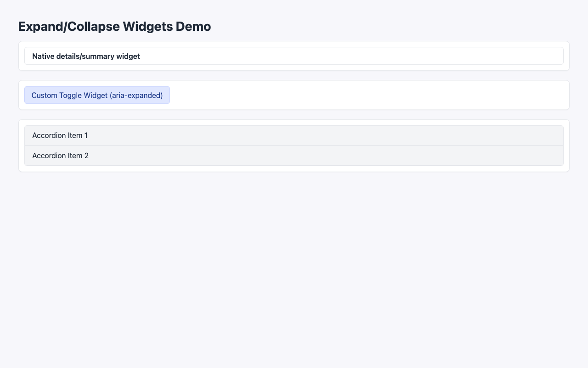Click the Expand/Collapse Widgets Demo heading

point(114,26)
